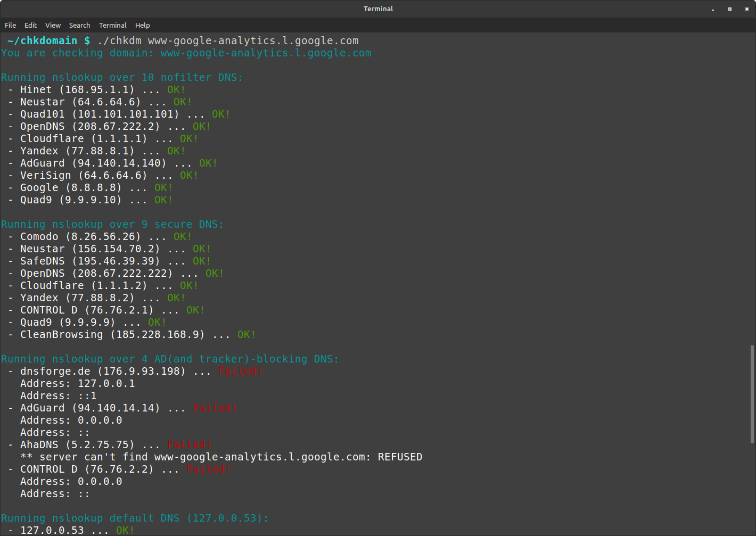
Task: Open the Terminal menu
Action: [x=112, y=25]
